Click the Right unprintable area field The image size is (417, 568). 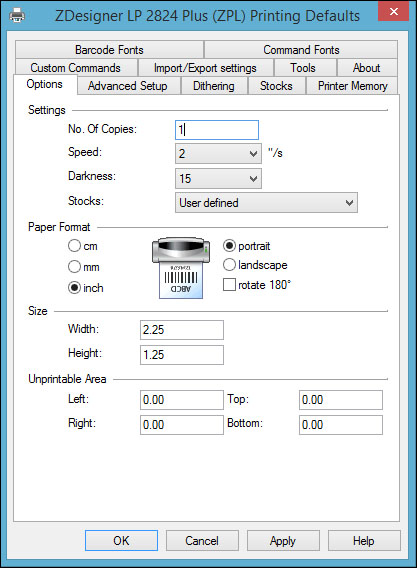[182, 425]
